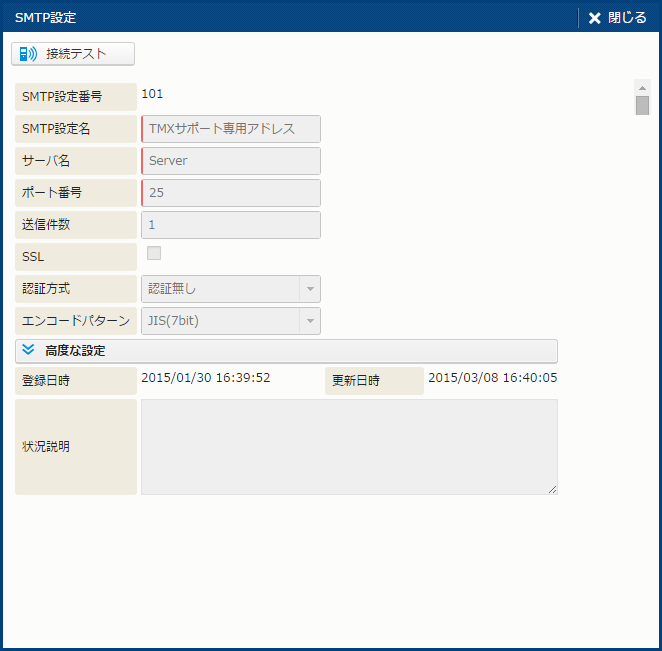Click the resize handle of 状況説明 textarea
The width and height of the screenshot is (662, 651).
552,489
